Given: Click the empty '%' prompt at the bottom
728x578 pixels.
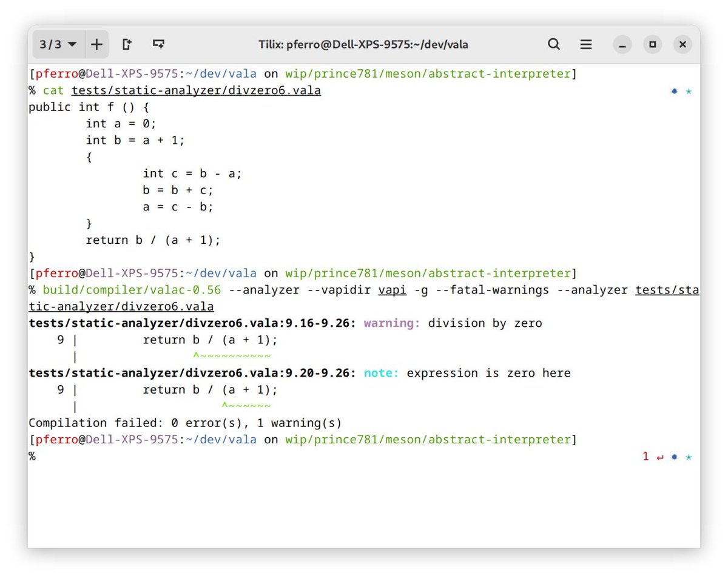Looking at the screenshot, I should 32,456.
